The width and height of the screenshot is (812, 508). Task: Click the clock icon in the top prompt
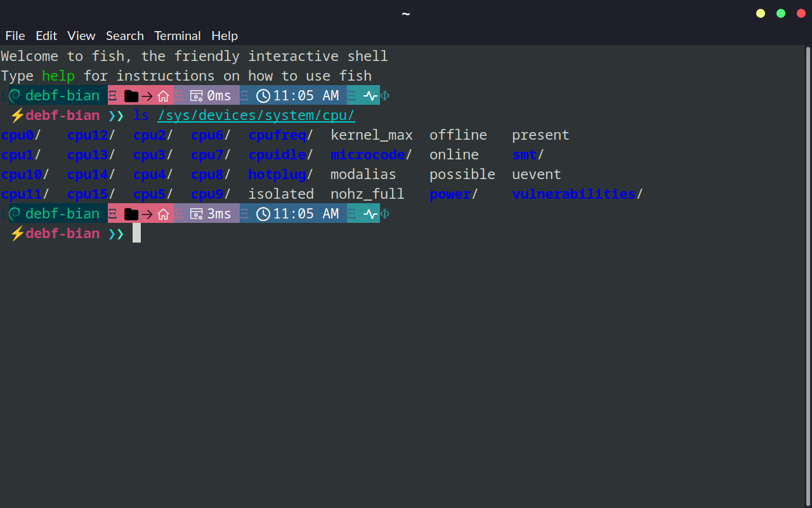point(263,96)
